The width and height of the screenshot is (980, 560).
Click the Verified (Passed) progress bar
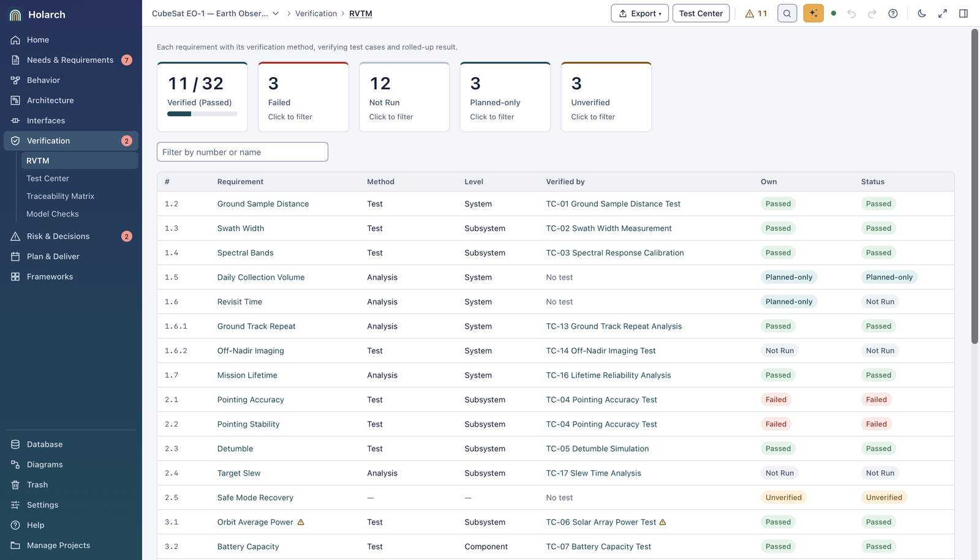(202, 114)
